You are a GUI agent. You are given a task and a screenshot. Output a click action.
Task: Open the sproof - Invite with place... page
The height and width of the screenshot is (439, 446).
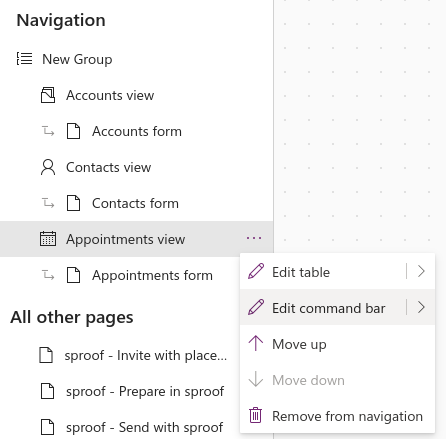[146, 355]
